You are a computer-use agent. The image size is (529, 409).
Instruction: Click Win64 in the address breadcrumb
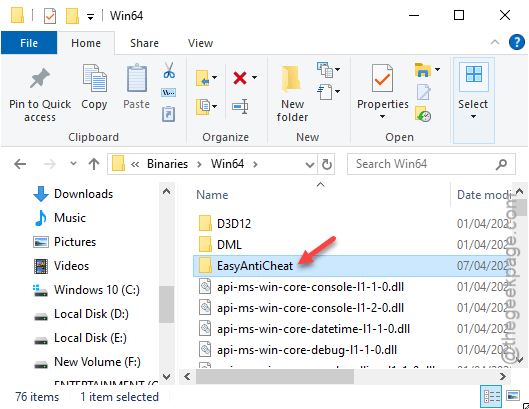227,164
